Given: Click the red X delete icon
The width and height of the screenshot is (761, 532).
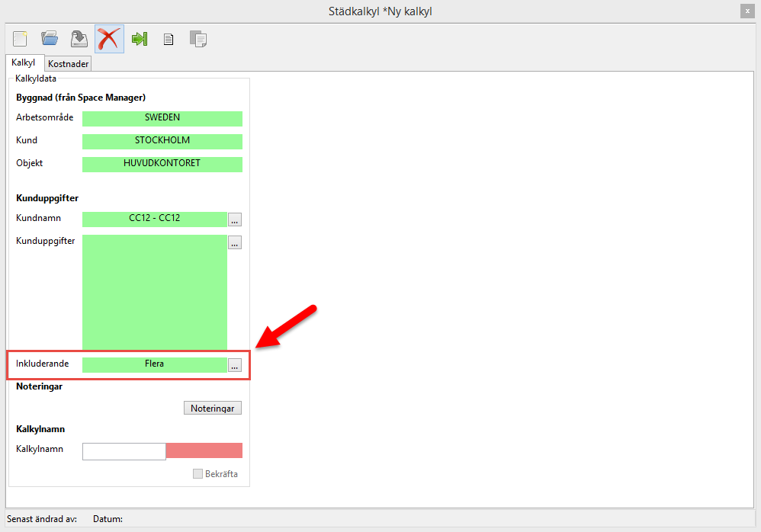Looking at the screenshot, I should click(109, 38).
